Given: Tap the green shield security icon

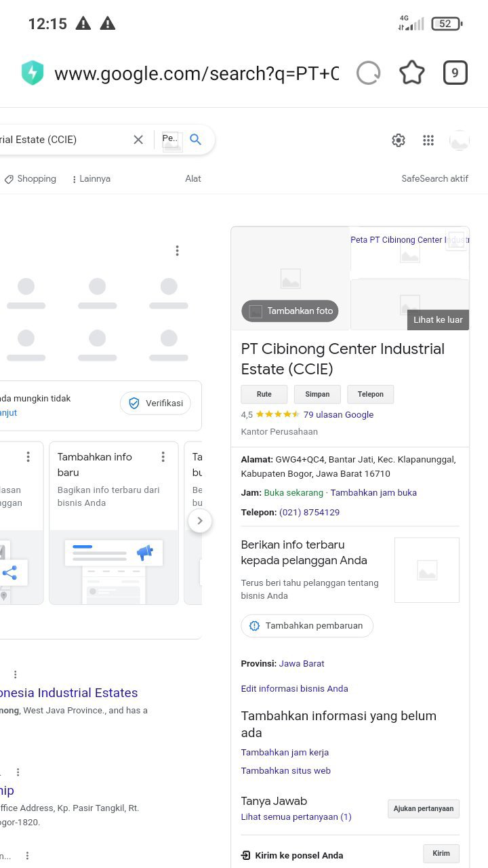Looking at the screenshot, I should (x=33, y=73).
